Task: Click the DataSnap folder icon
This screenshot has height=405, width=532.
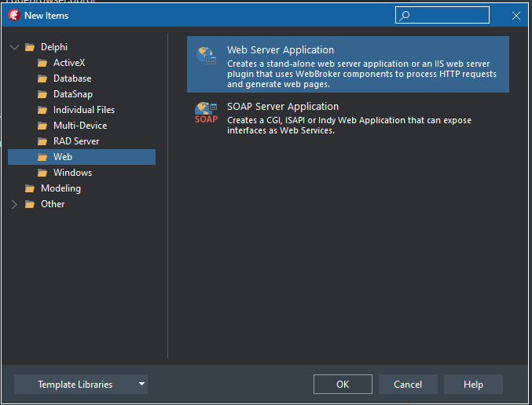Action: tap(42, 94)
